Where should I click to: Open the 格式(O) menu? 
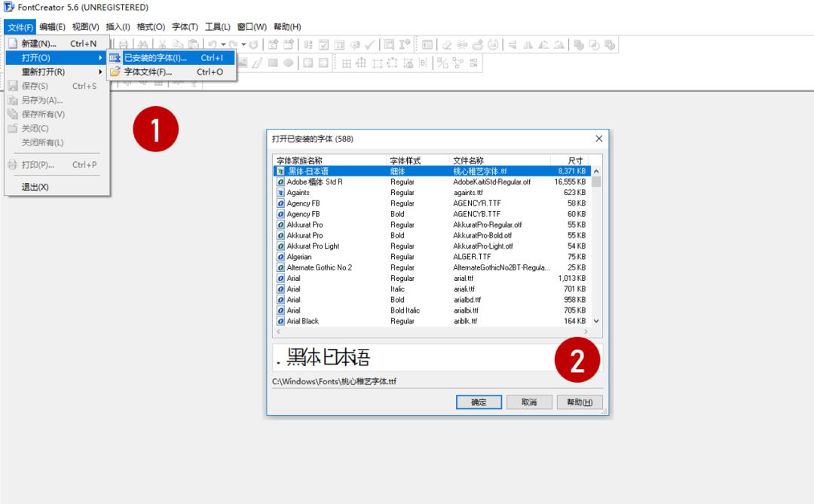click(151, 27)
